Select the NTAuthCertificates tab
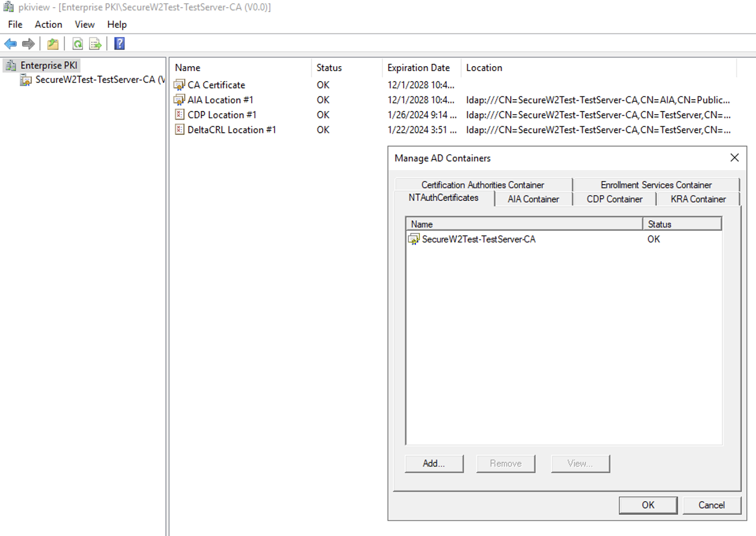 (x=444, y=198)
